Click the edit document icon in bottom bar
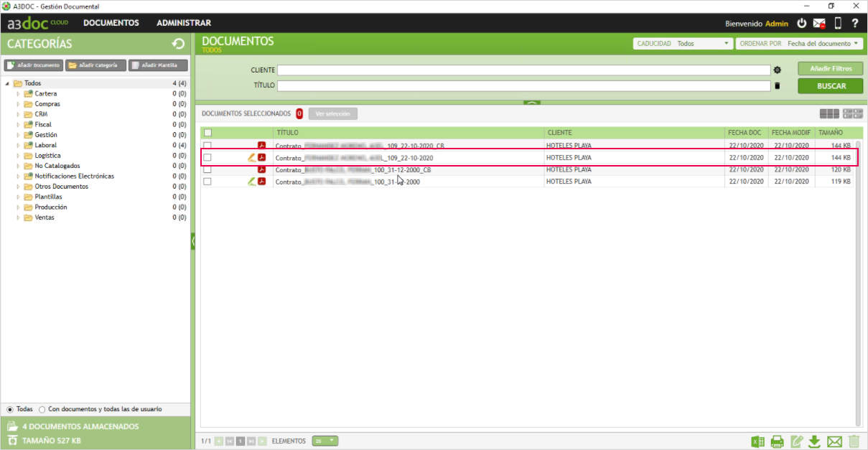This screenshot has height=450, width=868. (796, 441)
